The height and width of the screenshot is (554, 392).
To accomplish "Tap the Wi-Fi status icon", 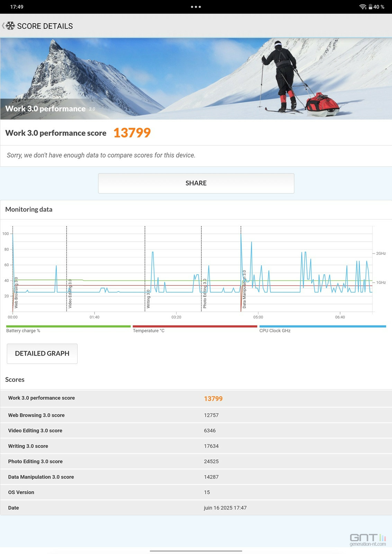I will (x=363, y=7).
